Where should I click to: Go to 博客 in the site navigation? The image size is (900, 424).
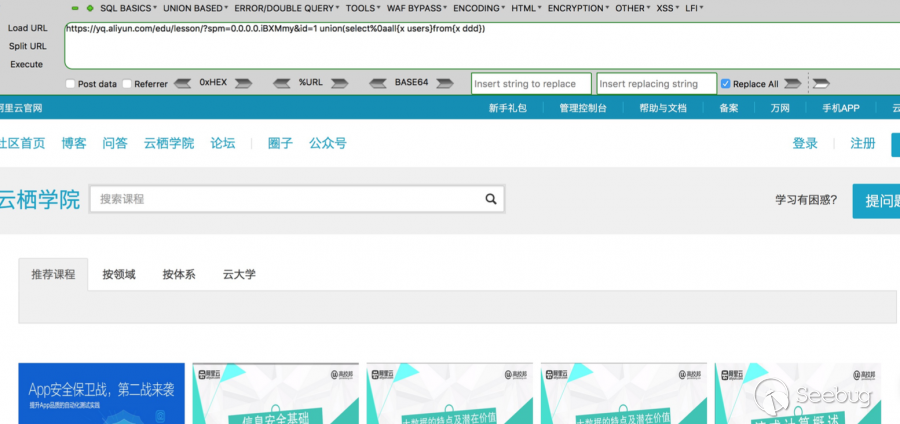74,143
